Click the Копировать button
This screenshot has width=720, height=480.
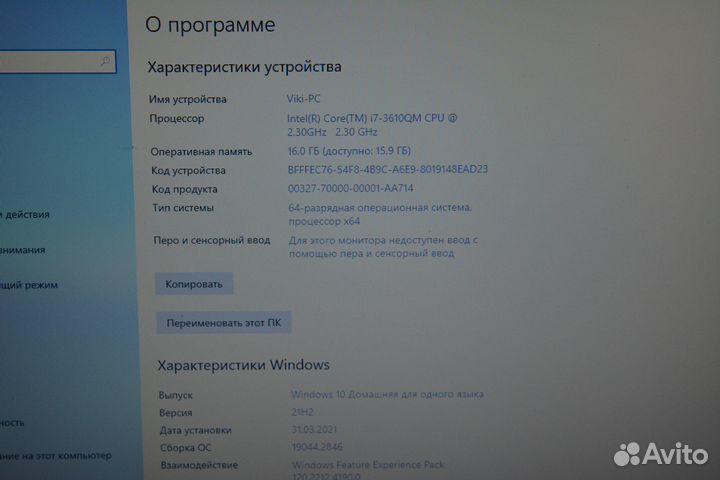click(x=194, y=284)
